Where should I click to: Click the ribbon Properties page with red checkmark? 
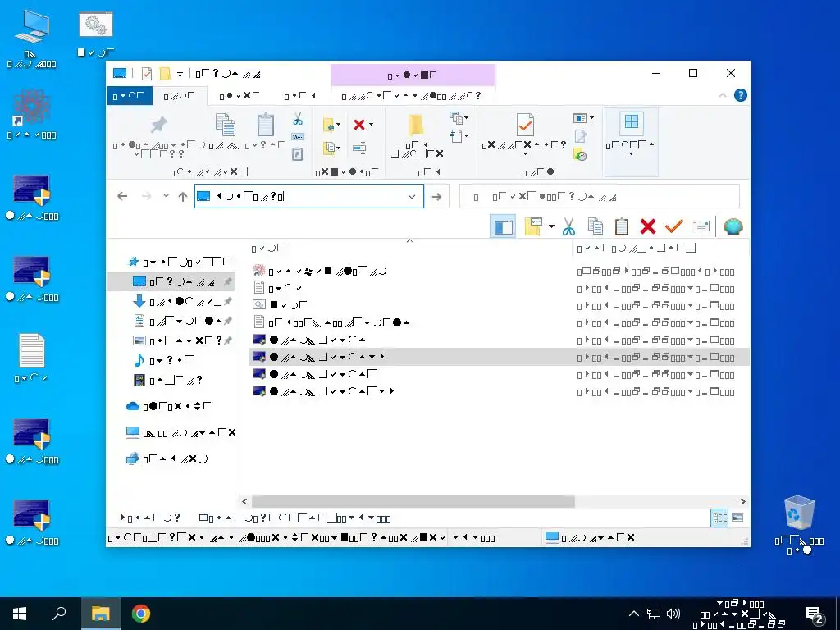point(524,125)
